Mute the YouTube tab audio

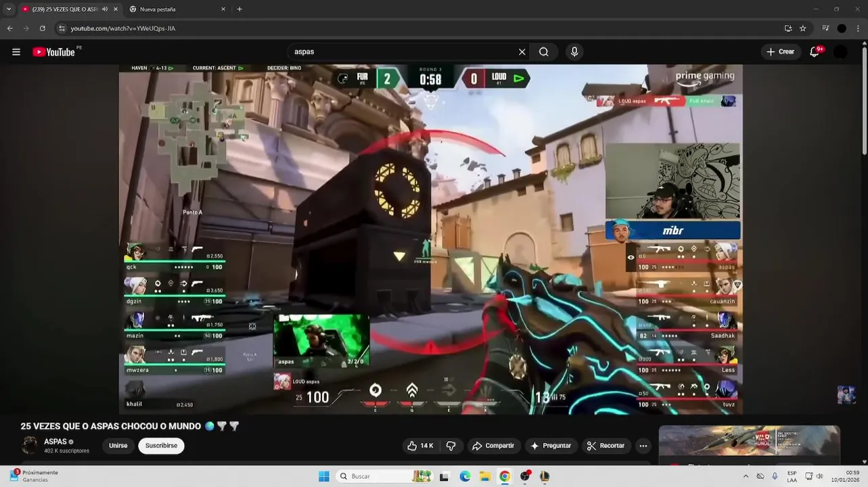click(x=105, y=9)
